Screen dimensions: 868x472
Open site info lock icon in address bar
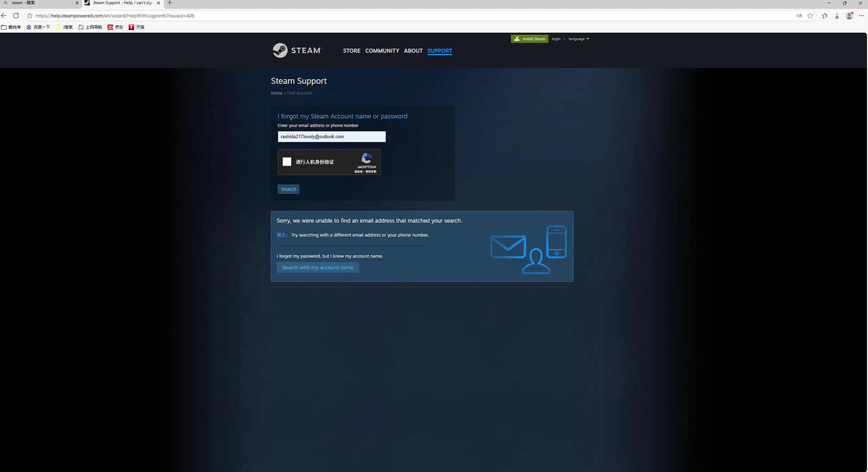click(30, 16)
